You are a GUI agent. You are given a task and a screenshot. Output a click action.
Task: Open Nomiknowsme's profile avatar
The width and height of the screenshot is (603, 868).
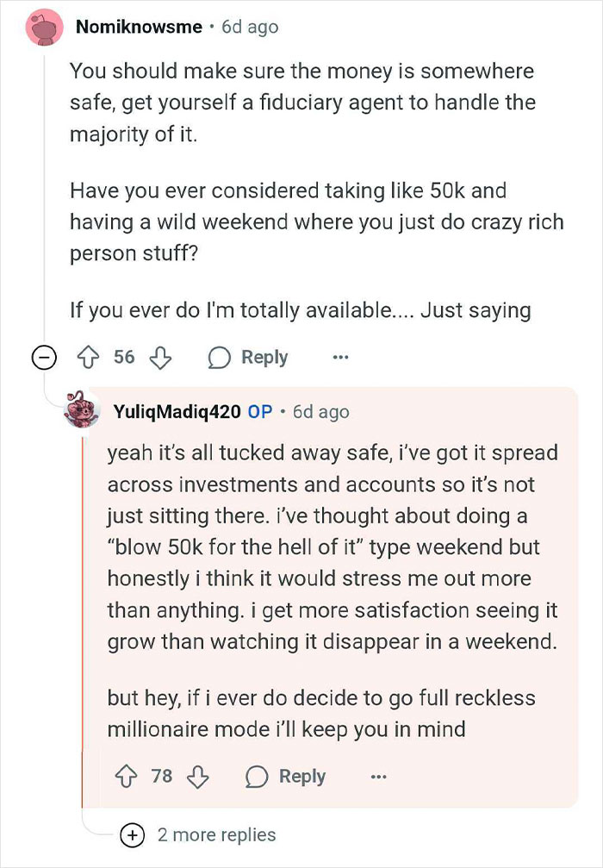click(44, 27)
